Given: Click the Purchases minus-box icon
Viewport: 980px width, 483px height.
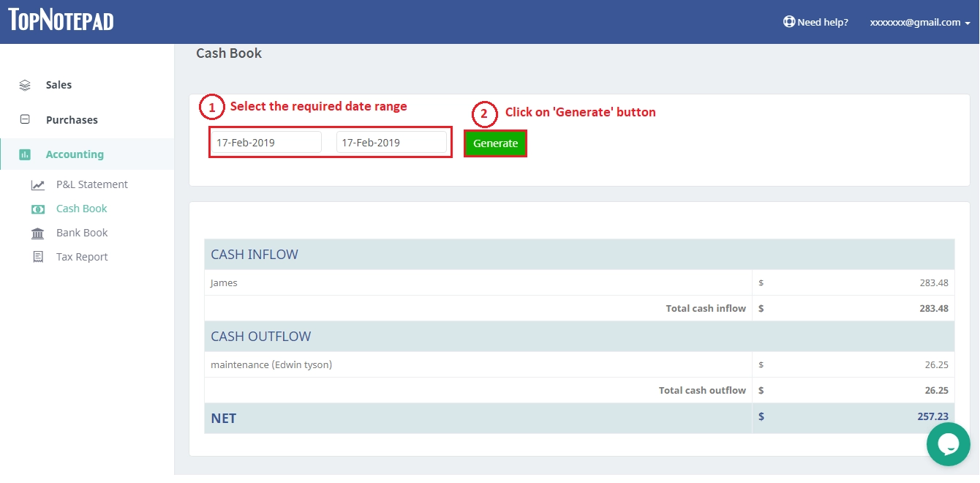Looking at the screenshot, I should pos(25,119).
